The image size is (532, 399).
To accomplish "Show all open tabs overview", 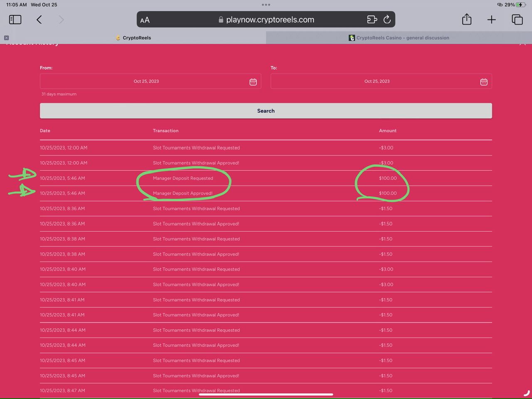I will (x=517, y=20).
